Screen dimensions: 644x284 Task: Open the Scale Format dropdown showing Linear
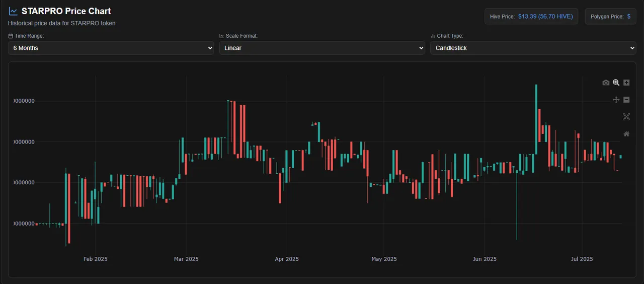point(322,48)
